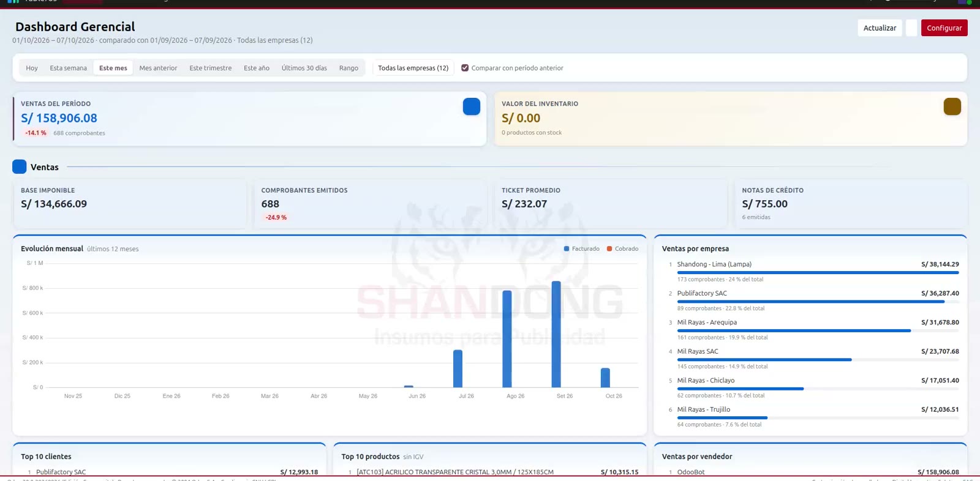Open Configurar settings
This screenshot has height=481, width=980.
[944, 28]
